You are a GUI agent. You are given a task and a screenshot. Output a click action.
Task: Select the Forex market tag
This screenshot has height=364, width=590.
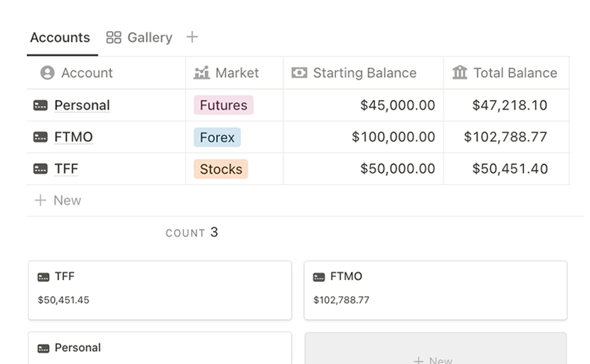coord(217,137)
